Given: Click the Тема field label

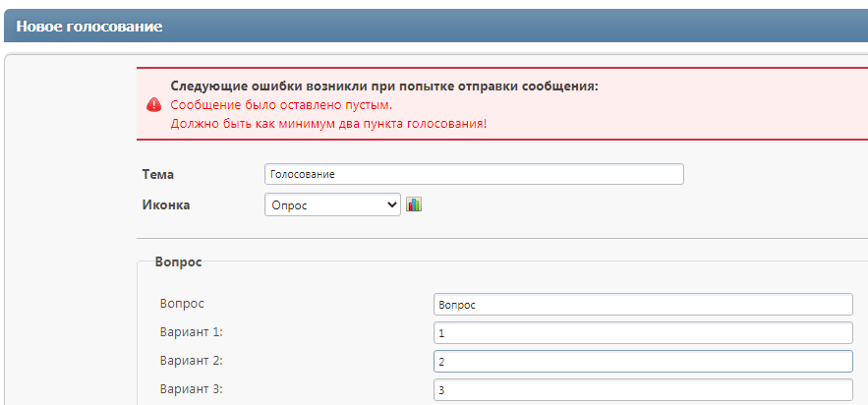Looking at the screenshot, I should pyautogui.click(x=158, y=174).
